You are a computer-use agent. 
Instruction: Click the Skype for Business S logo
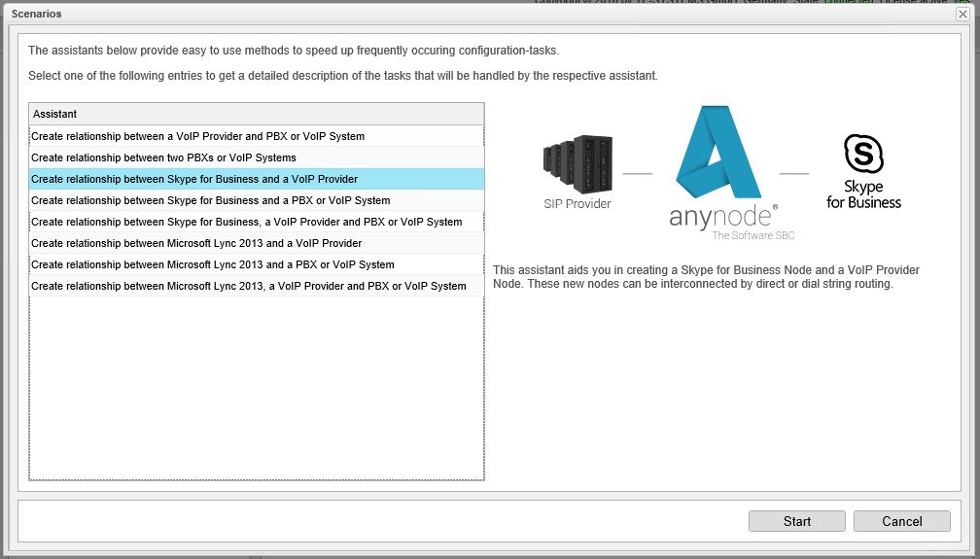[x=863, y=154]
